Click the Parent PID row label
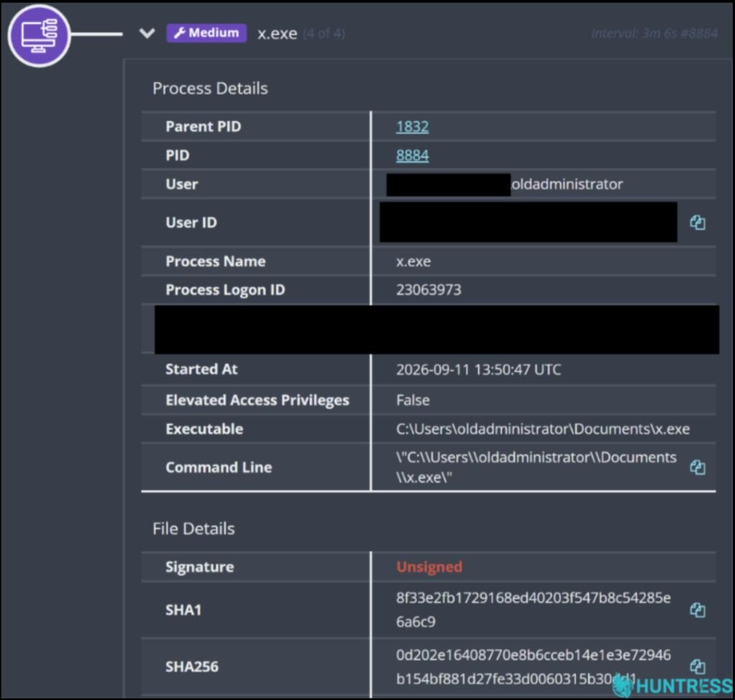735x700 pixels. [203, 126]
